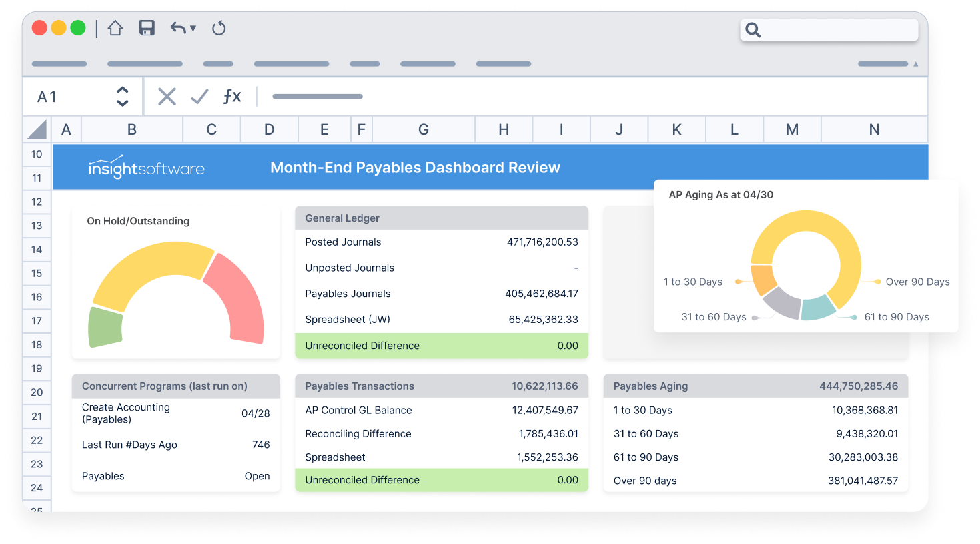Click the Save floppy disk icon
Screen dimensions: 980x544
[x=147, y=28]
